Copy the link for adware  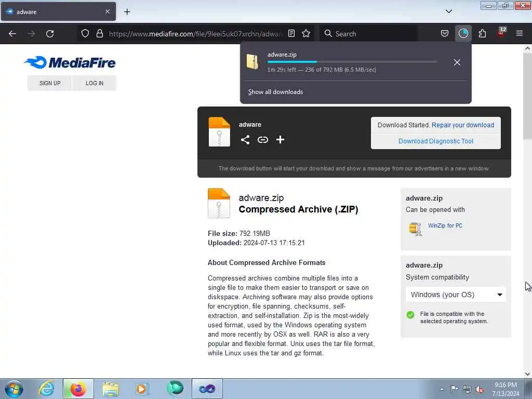pyautogui.click(x=262, y=139)
